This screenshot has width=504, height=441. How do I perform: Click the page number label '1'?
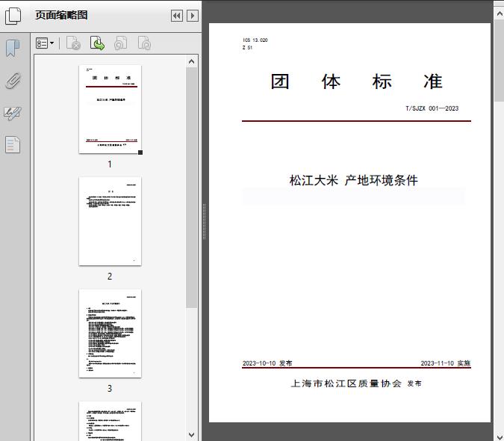[110, 164]
